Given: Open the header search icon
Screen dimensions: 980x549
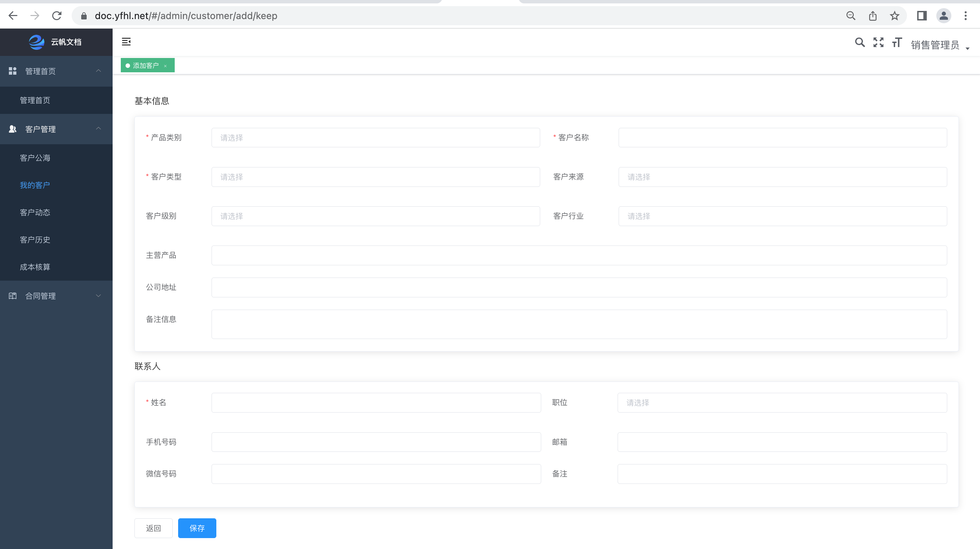Looking at the screenshot, I should pyautogui.click(x=860, y=42).
